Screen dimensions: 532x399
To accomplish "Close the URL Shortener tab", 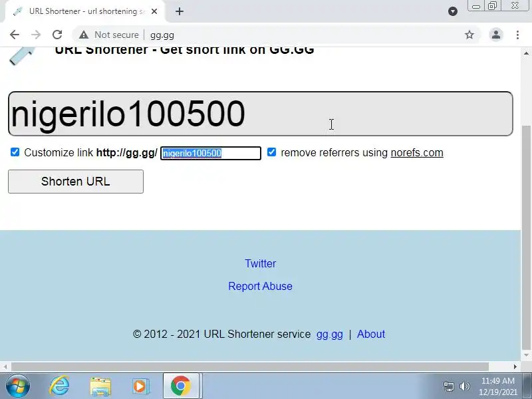I will pos(154,11).
